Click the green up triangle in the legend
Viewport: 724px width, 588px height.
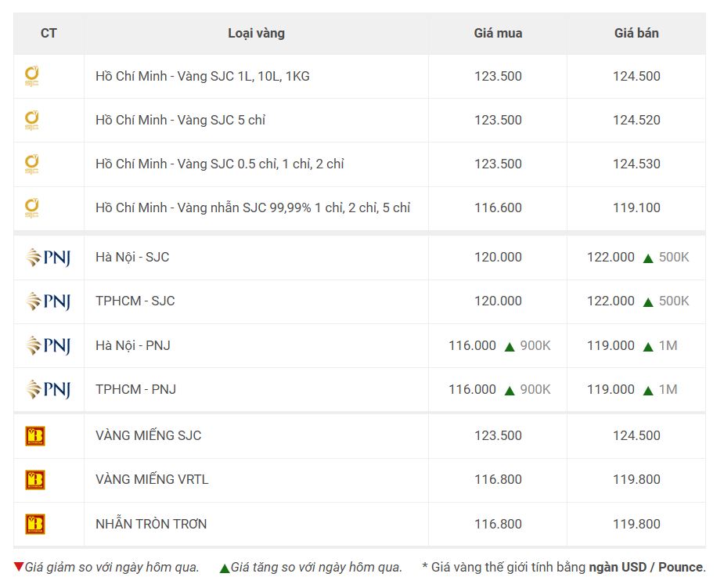225,568
